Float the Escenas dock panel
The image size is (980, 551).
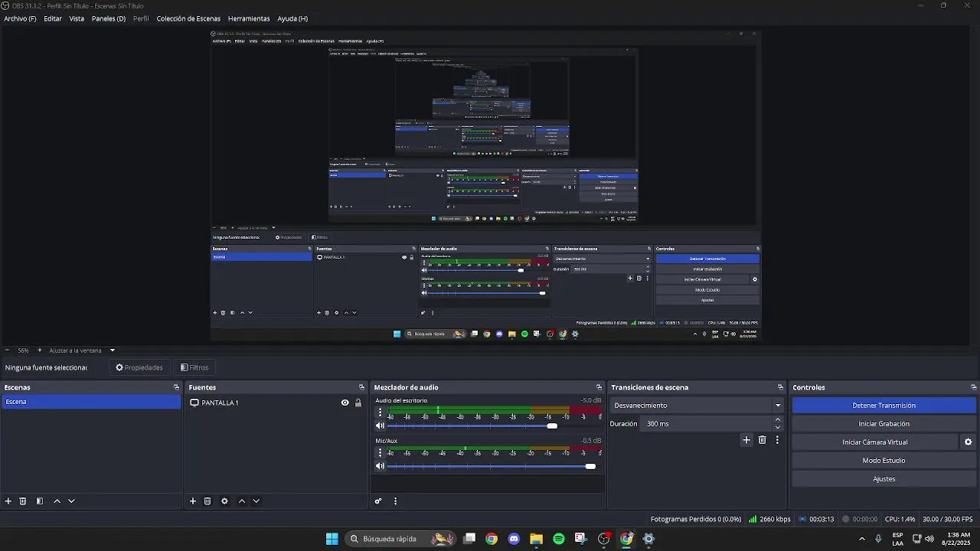176,387
